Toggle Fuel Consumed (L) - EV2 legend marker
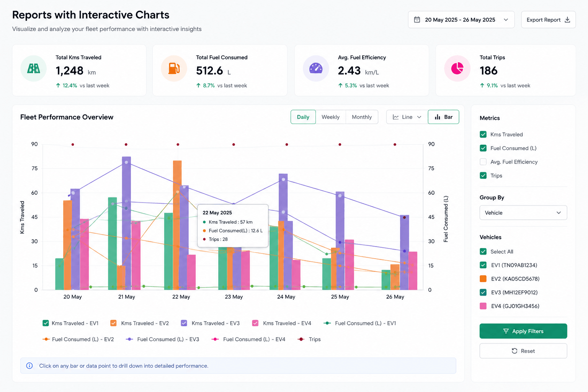The width and height of the screenshot is (588, 392). point(46,339)
